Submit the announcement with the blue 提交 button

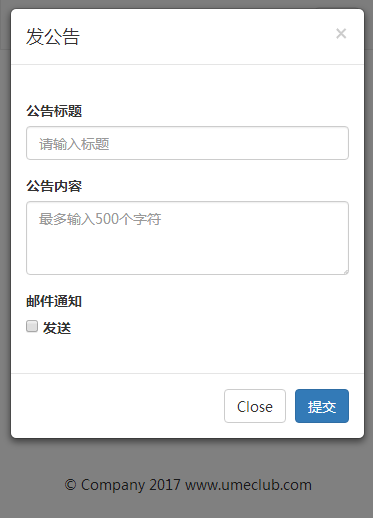(x=322, y=406)
